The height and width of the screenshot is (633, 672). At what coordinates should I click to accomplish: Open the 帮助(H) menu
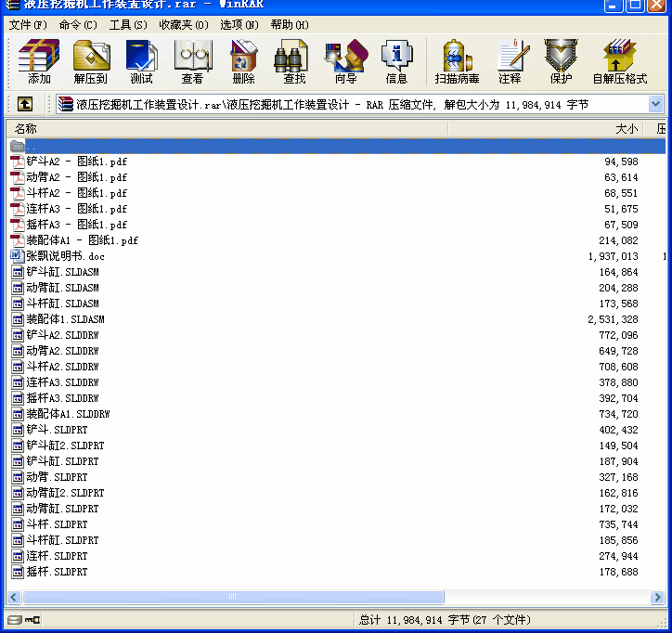[290, 25]
